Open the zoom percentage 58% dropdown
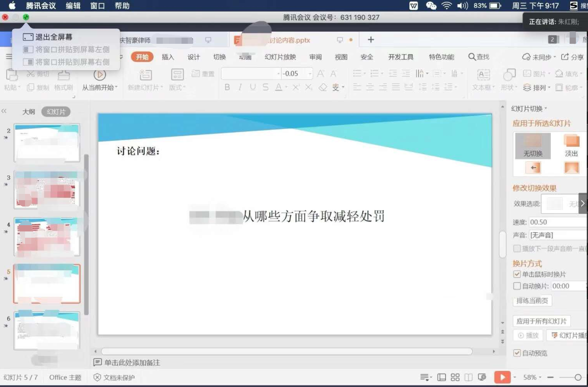The height and width of the screenshot is (387, 588). pos(532,377)
